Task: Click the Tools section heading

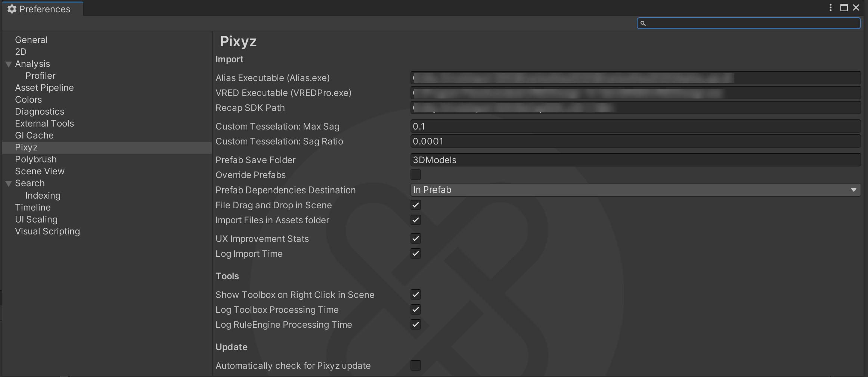Action: click(227, 276)
